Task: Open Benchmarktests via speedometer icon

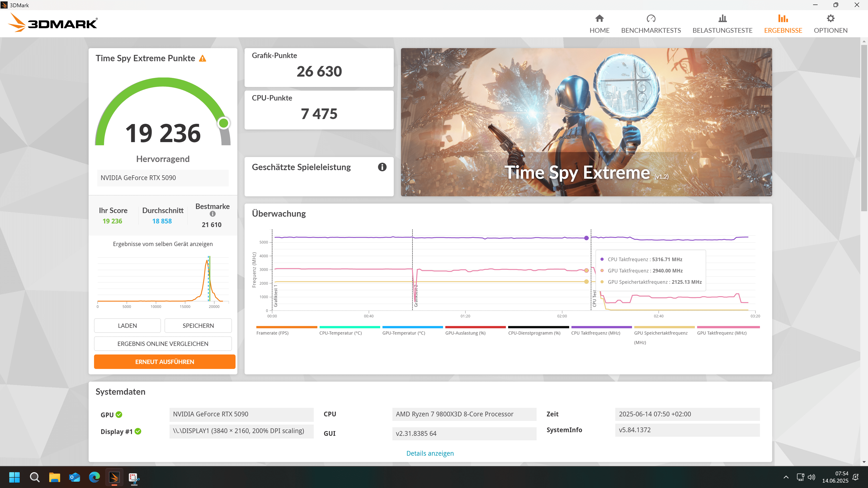Action: point(651,19)
